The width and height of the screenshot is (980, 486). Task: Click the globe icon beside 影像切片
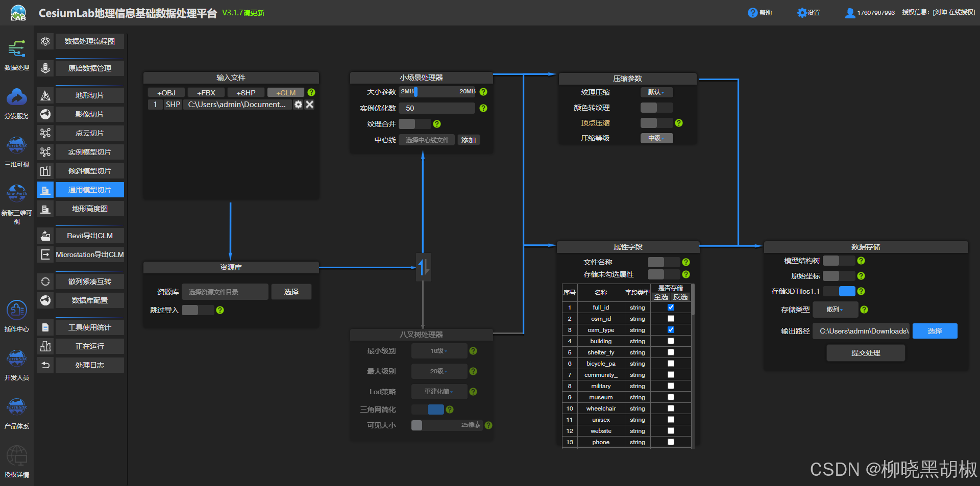[x=45, y=114]
